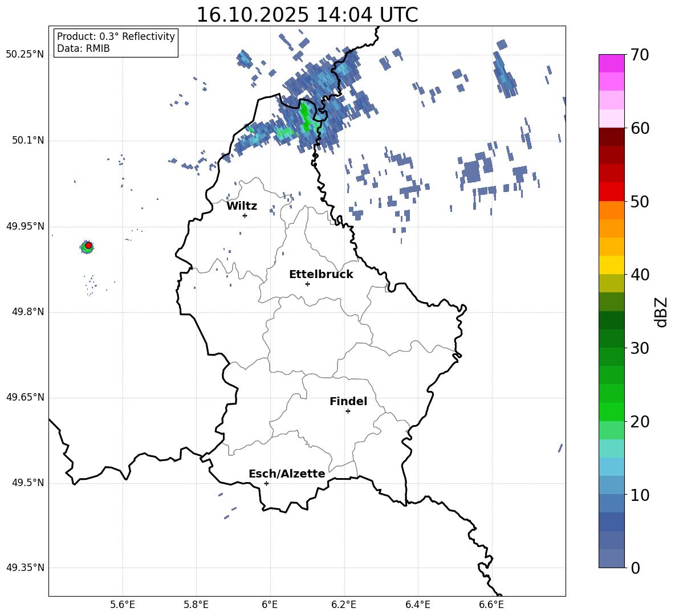Click the 5.8°E longitude label

pyautogui.click(x=196, y=605)
